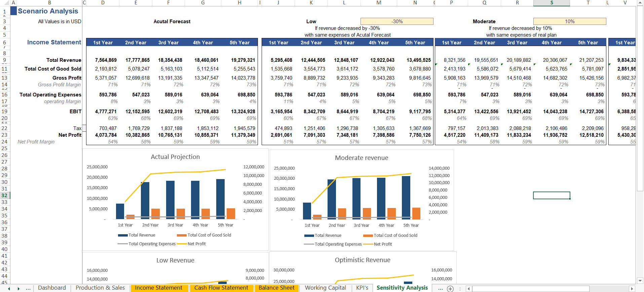Click the horizontal scrollbar thumb
This screenshot has width=644, height=292.
pos(530,289)
